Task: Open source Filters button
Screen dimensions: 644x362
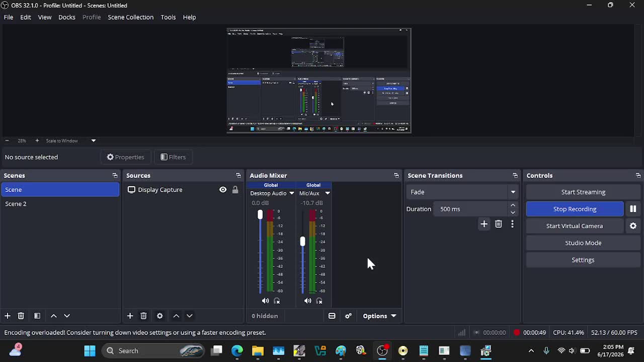Action: tap(173, 157)
